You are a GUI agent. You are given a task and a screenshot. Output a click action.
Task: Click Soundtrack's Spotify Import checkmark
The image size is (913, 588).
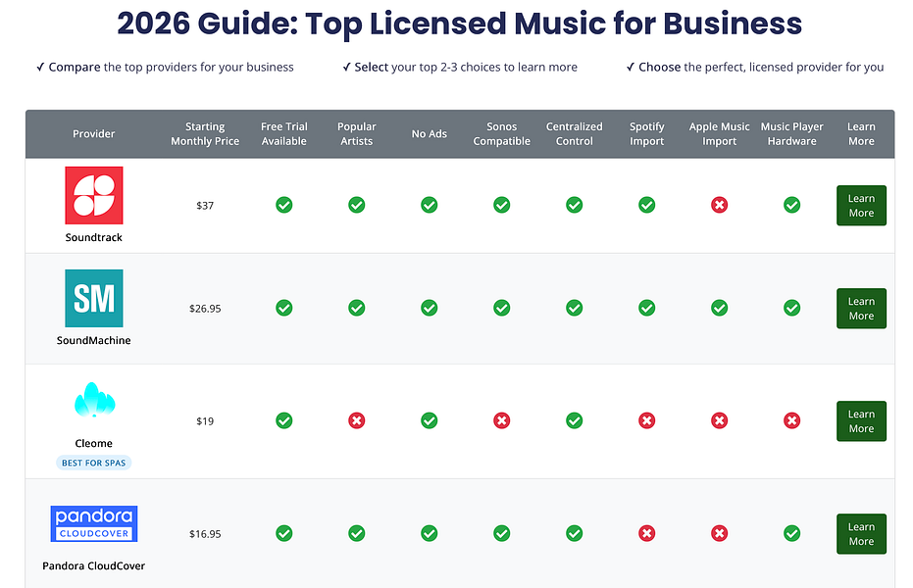click(647, 205)
